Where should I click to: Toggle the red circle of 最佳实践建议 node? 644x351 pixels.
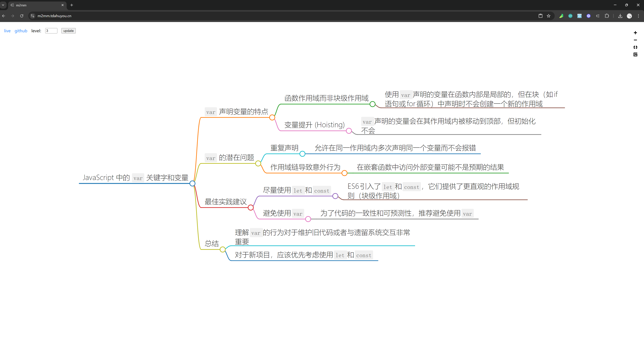(x=251, y=208)
